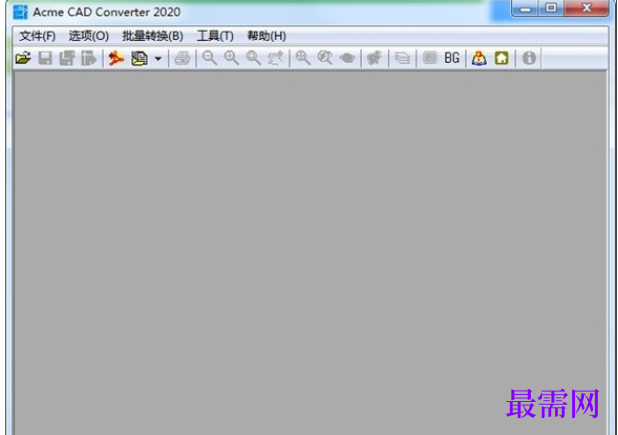
Task: Click the save all stacked disks icon
Action: pyautogui.click(x=67, y=58)
